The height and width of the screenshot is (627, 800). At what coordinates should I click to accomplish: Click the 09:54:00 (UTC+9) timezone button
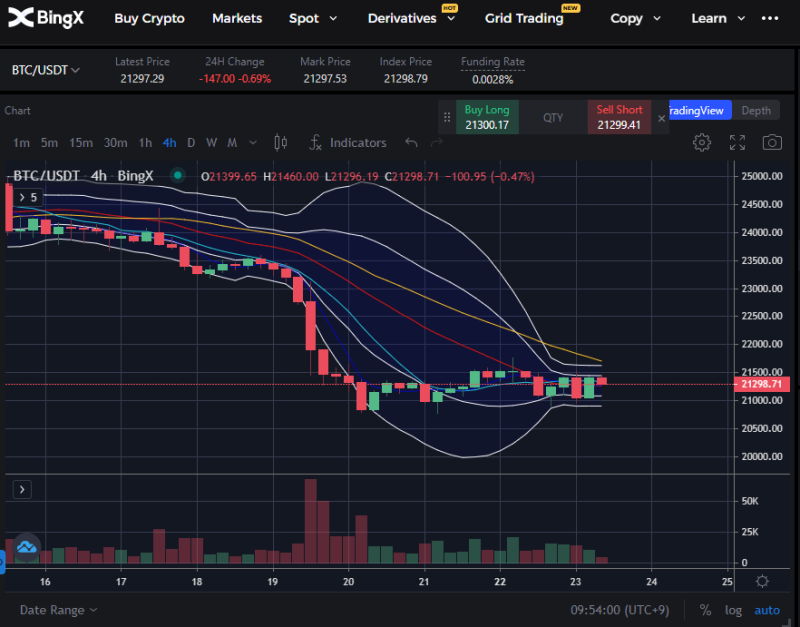[x=619, y=610]
